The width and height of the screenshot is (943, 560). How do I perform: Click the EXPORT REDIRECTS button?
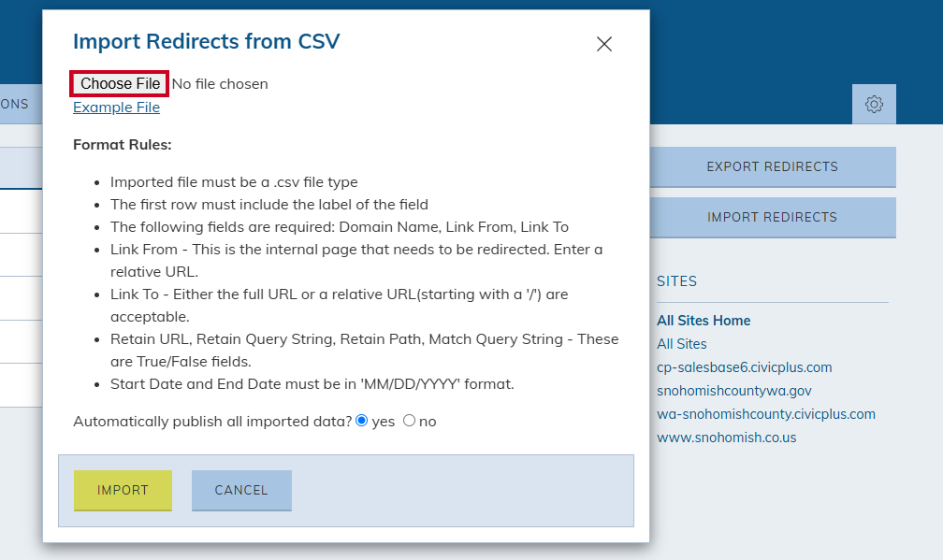click(773, 167)
